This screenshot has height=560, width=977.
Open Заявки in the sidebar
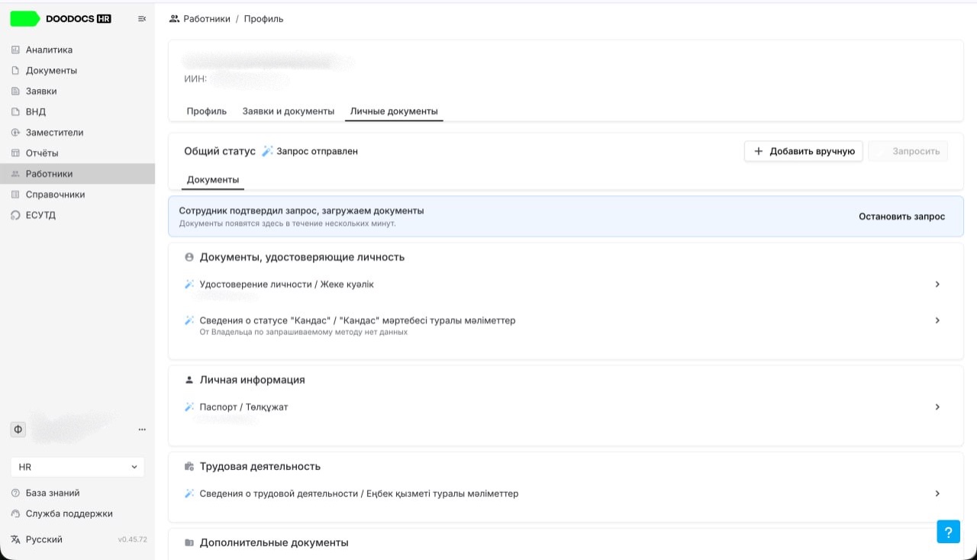coord(41,91)
